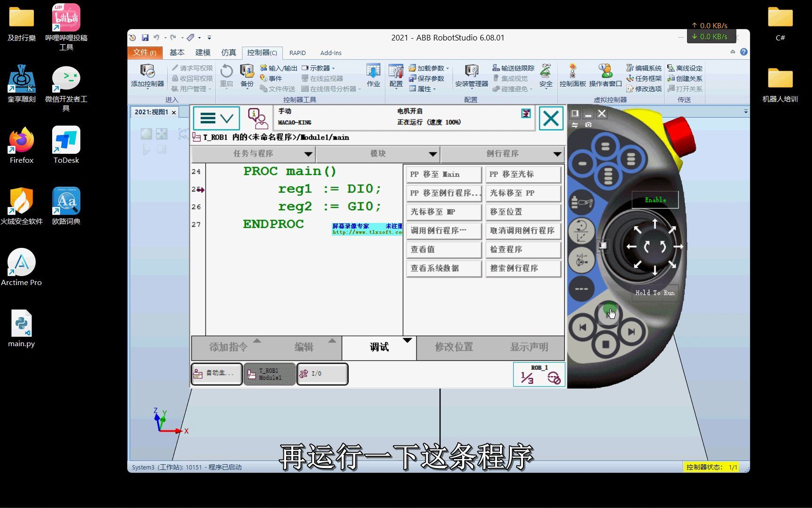Click the Undo quick-access icon
Screen dimensions: 812x508
click(156, 38)
